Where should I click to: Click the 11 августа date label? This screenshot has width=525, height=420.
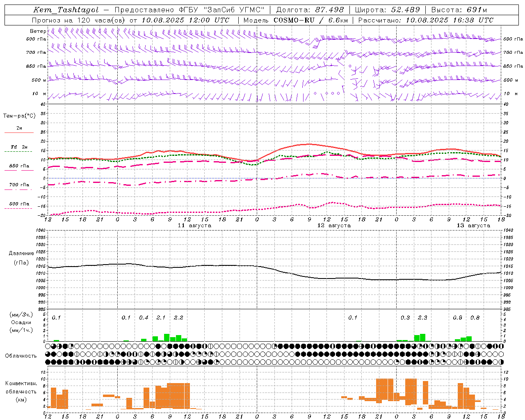coord(194,226)
